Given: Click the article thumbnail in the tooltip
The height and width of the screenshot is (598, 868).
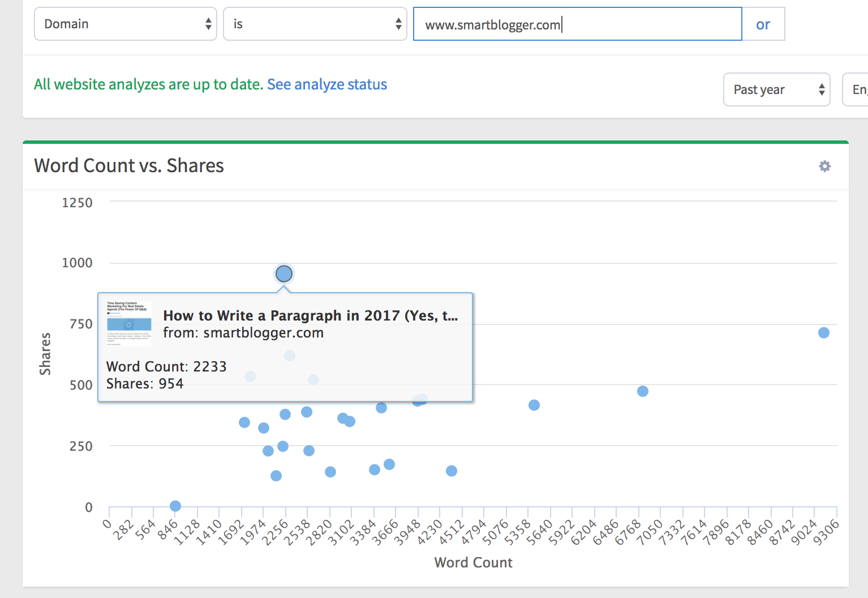Looking at the screenshot, I should point(129,323).
